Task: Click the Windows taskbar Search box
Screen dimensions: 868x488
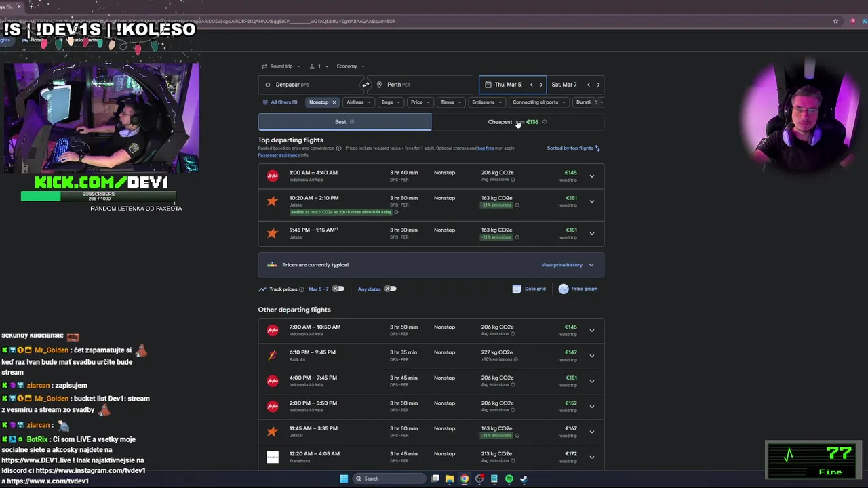Action: (389, 479)
